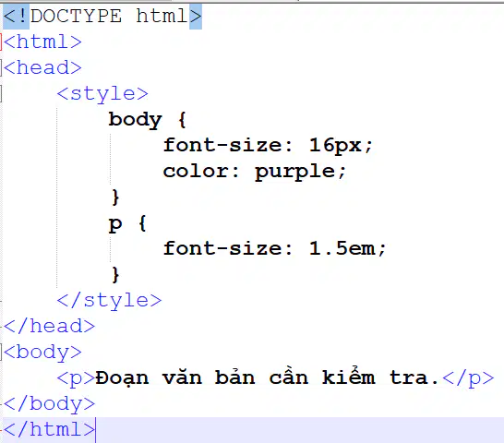Image resolution: width=504 pixels, height=443 pixels.
Task: Collapse the <body> fold marker in margin
Action: point(1,351)
